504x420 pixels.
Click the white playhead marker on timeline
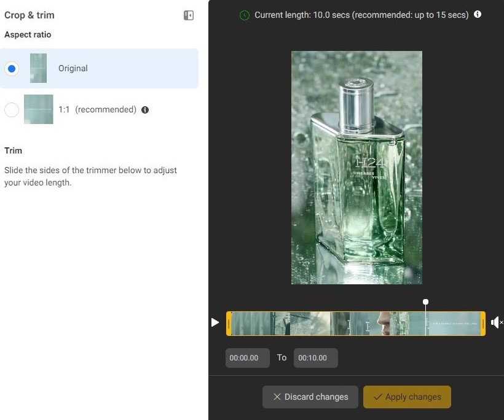coord(425,302)
